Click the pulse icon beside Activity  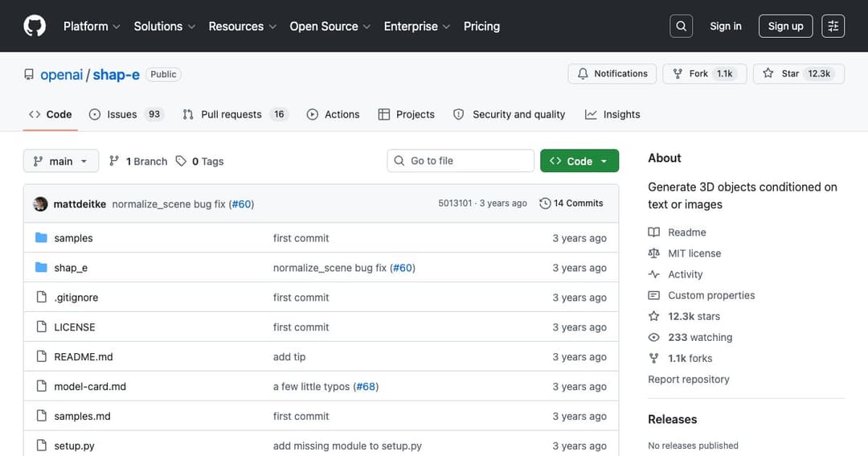[653, 274]
